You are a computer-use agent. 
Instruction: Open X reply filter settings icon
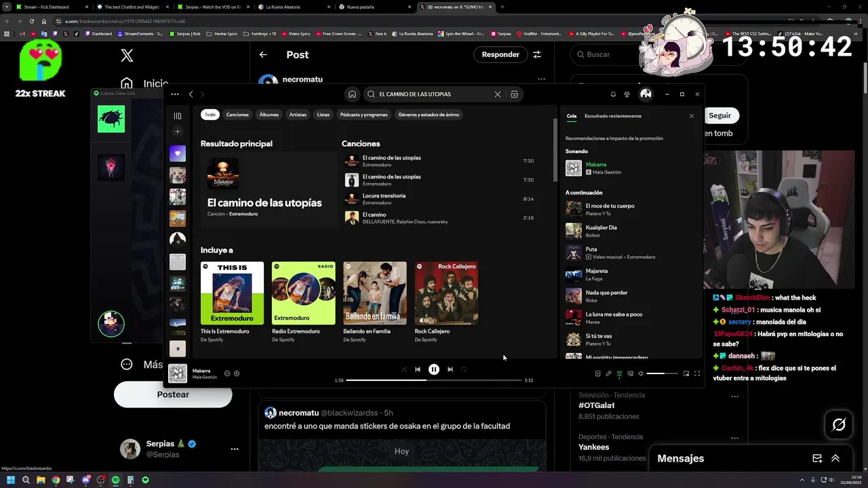537,54
